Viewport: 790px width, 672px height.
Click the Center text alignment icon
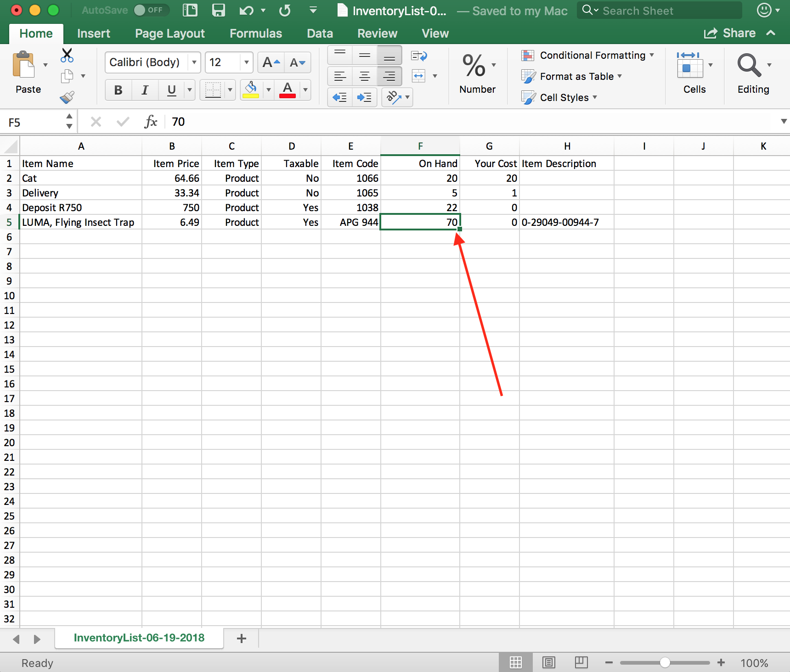coord(365,76)
